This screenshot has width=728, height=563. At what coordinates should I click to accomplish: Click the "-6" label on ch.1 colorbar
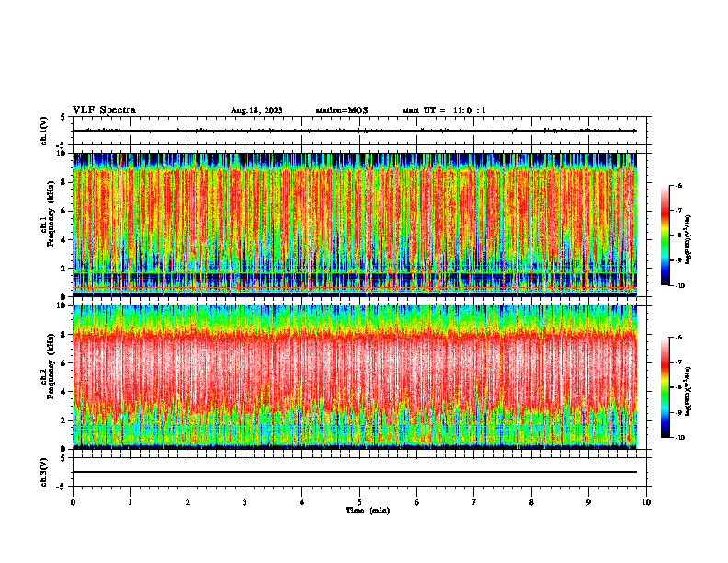click(x=678, y=185)
